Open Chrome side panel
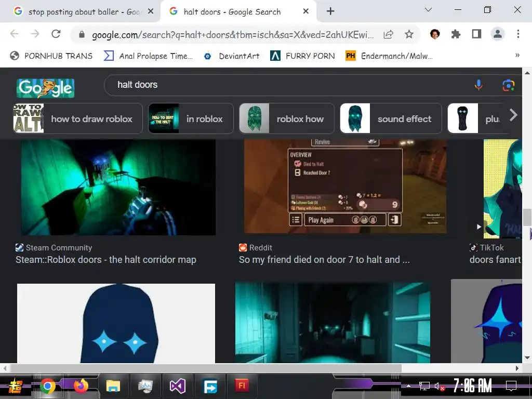532x399 pixels. (x=476, y=34)
